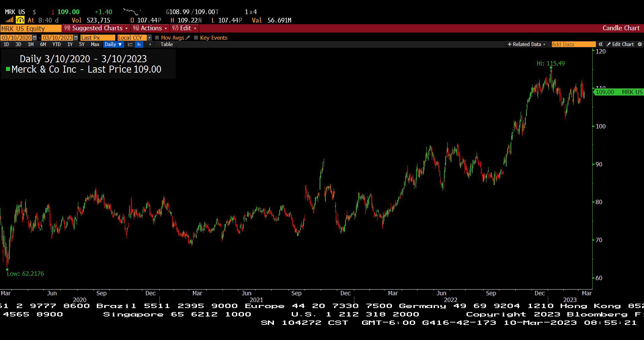
Task: Click the start date field 03/10/2020
Action: pyautogui.click(x=16, y=38)
